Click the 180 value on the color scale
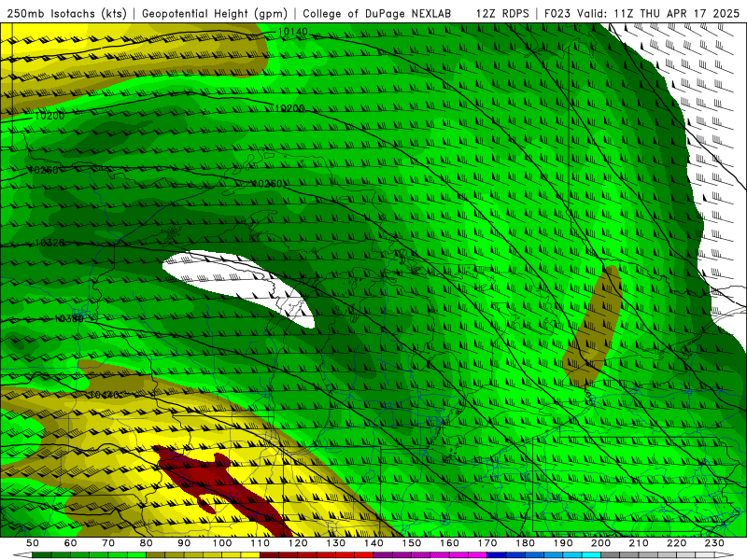Screen dimensions: 747x560 point(526,543)
